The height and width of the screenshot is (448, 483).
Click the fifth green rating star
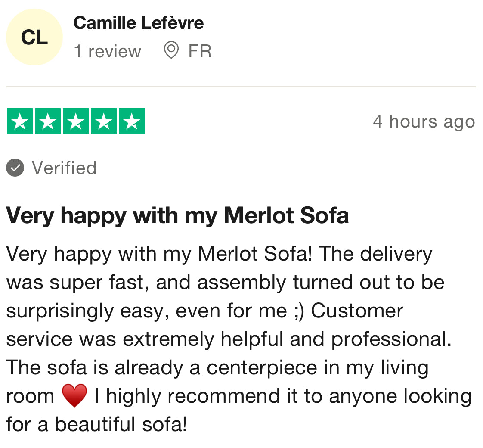132,121
